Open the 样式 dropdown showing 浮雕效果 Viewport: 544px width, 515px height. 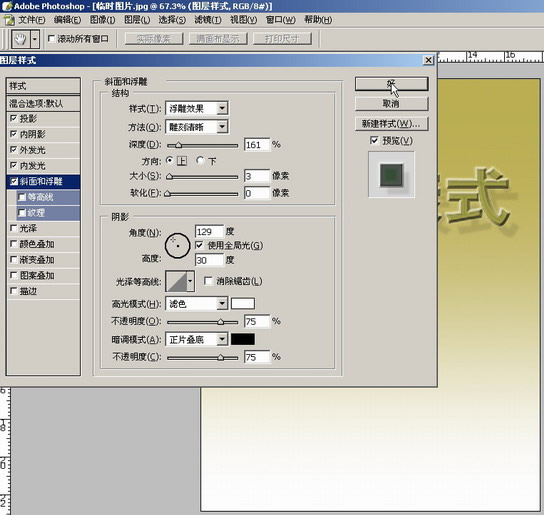tap(197, 109)
